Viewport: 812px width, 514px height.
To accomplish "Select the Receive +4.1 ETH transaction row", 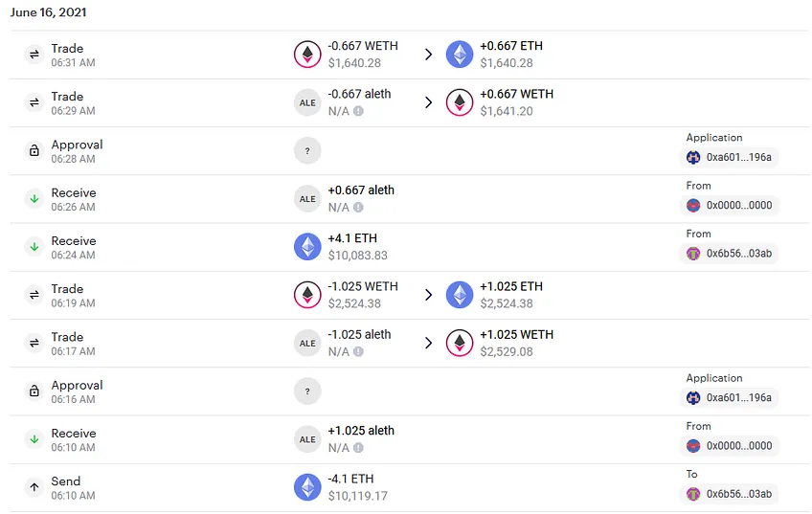I will (x=410, y=247).
